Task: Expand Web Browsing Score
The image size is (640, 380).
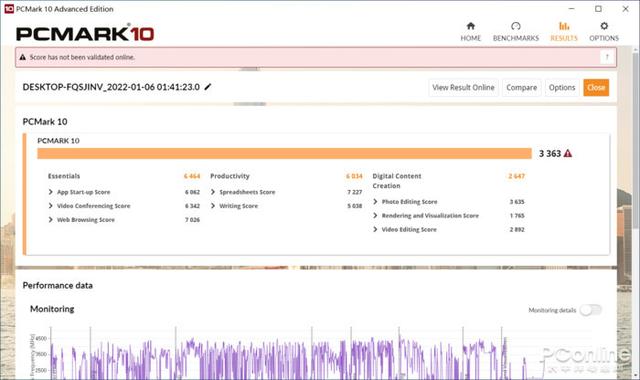Action: [51, 220]
